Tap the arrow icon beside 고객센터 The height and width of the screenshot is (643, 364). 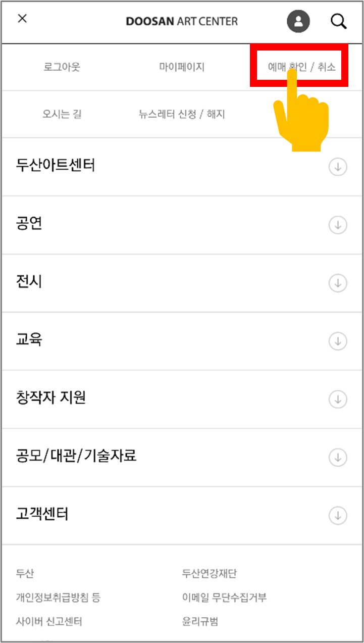[338, 516]
